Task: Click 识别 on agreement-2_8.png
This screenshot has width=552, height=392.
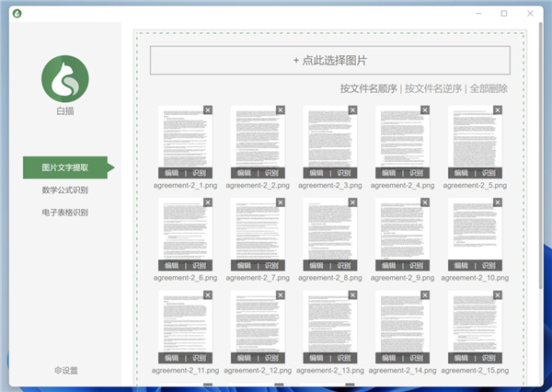Action: [x=344, y=266]
